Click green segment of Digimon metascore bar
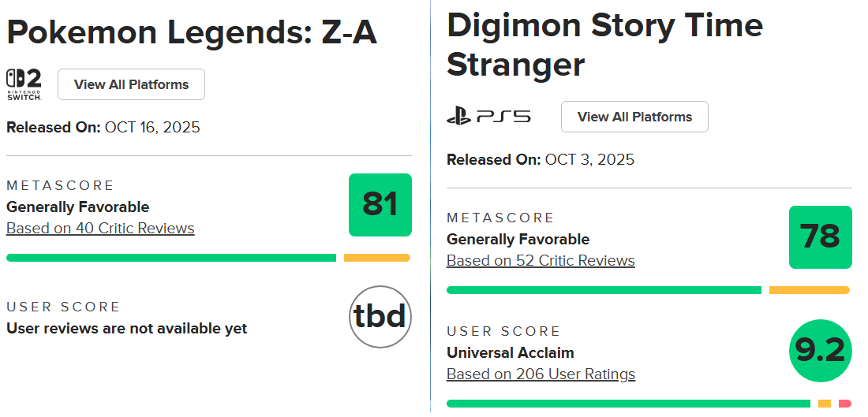This screenshot has height=417, width=868. 604,290
